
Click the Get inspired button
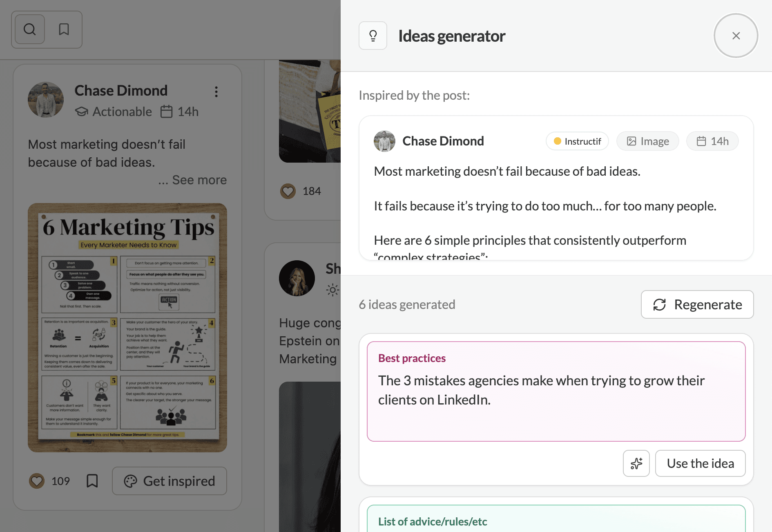(x=170, y=481)
